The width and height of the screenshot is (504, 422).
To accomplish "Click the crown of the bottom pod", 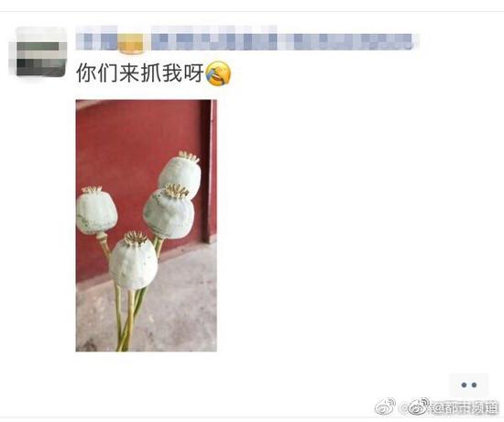I will [136, 238].
